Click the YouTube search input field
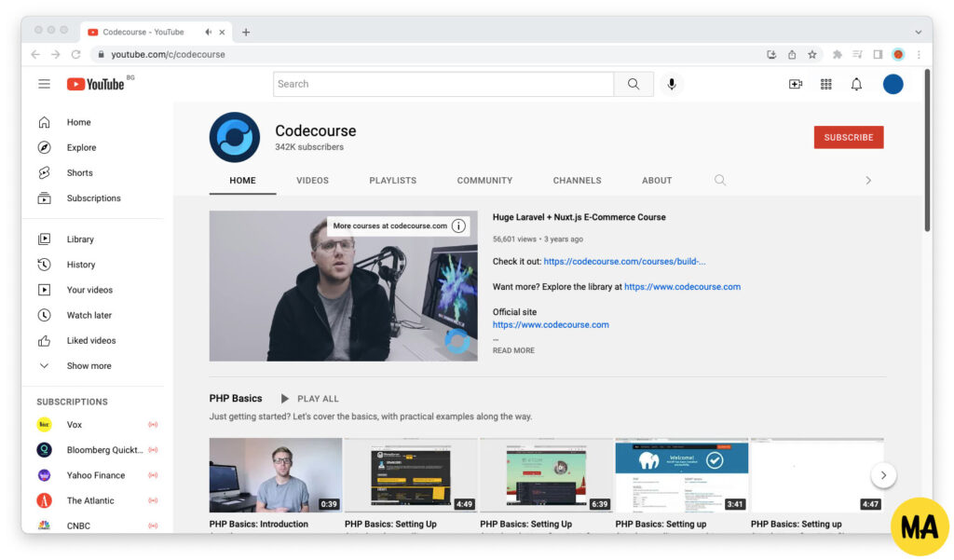954x560 pixels. [x=443, y=84]
